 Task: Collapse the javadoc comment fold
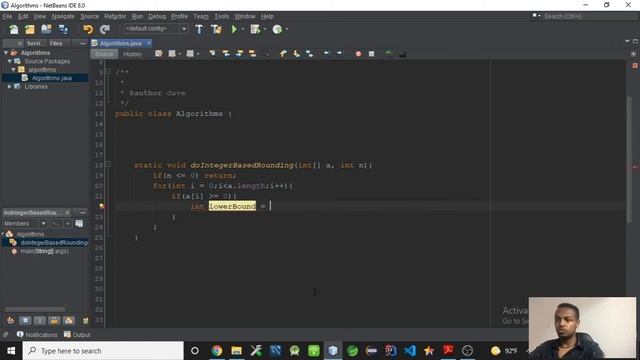[108, 71]
